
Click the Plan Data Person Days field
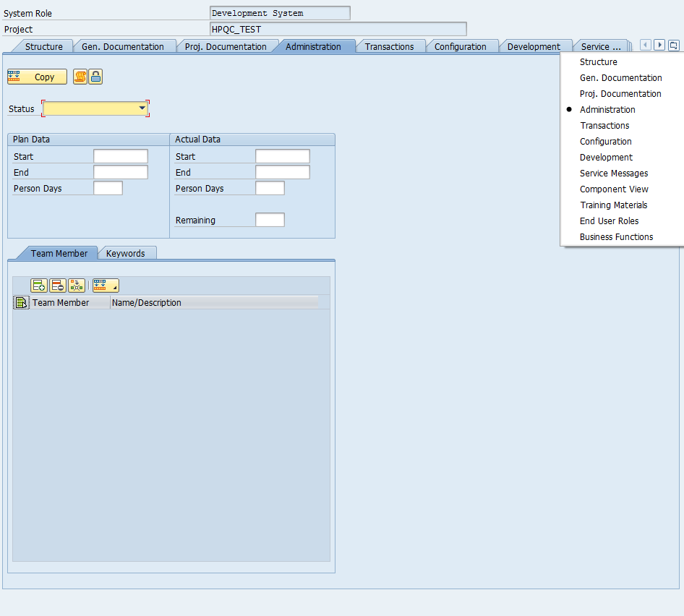click(x=108, y=188)
